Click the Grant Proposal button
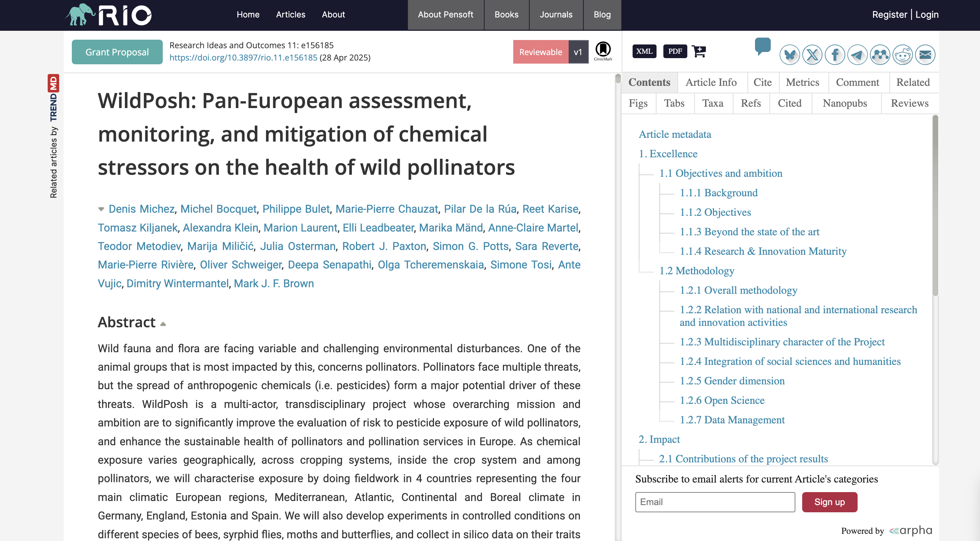The width and height of the screenshot is (980, 541). [117, 52]
